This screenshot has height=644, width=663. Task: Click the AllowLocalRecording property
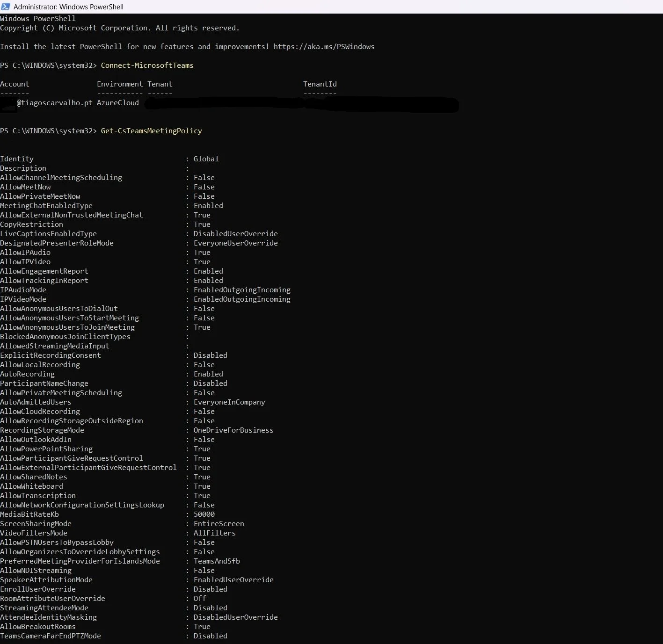click(40, 365)
